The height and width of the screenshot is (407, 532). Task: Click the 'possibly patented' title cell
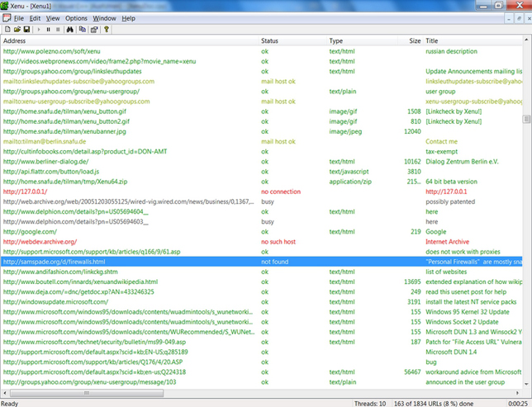[450, 201]
